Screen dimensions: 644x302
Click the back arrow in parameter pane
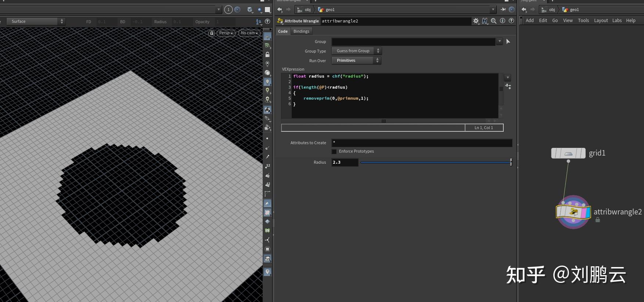tap(280, 10)
